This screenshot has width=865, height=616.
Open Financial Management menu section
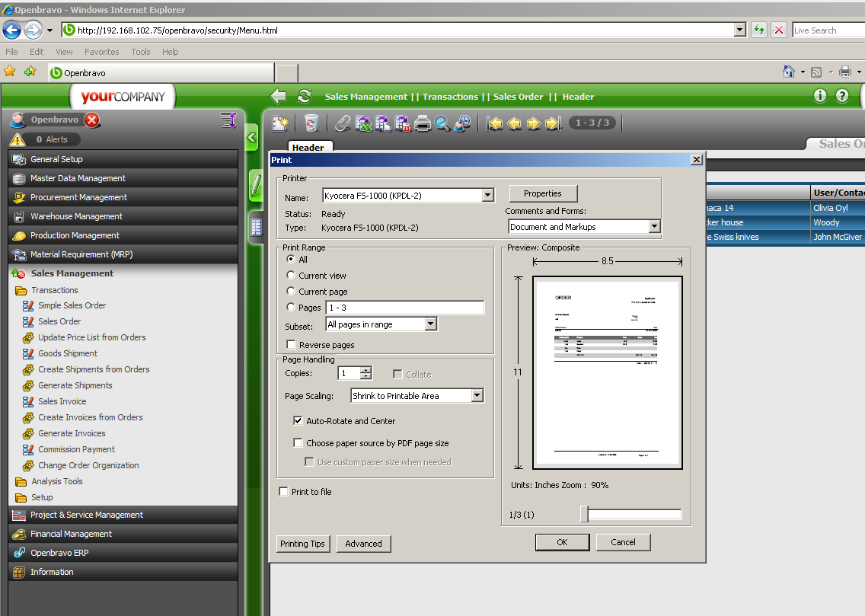pyautogui.click(x=71, y=534)
